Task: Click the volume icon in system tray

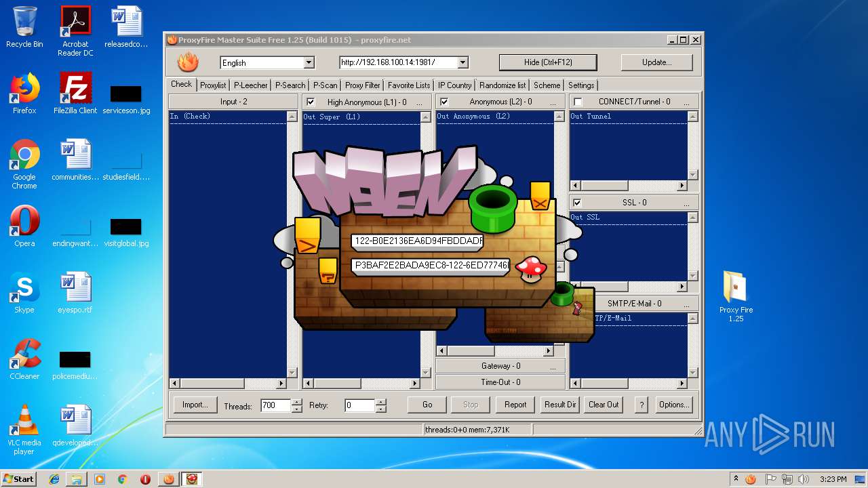Action: pyautogui.click(x=804, y=479)
